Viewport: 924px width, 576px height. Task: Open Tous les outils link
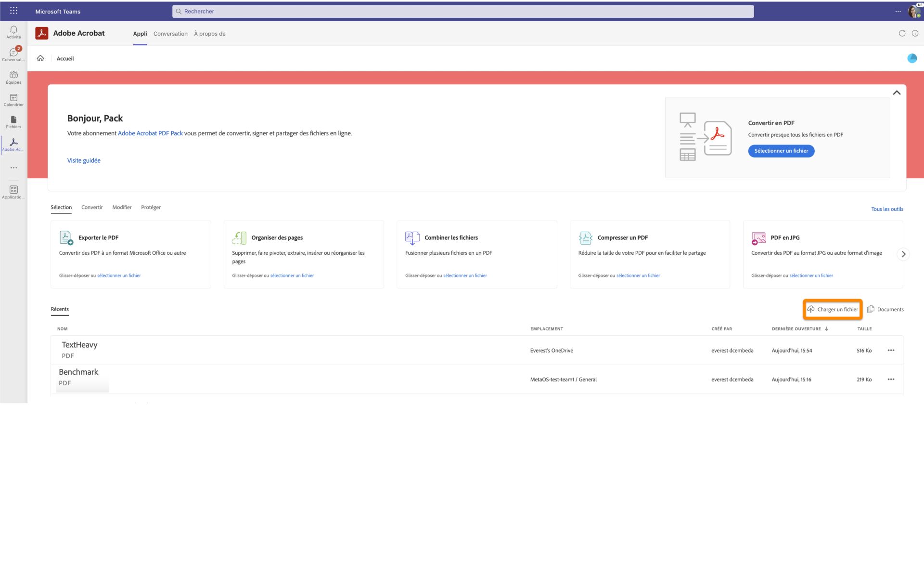(887, 209)
